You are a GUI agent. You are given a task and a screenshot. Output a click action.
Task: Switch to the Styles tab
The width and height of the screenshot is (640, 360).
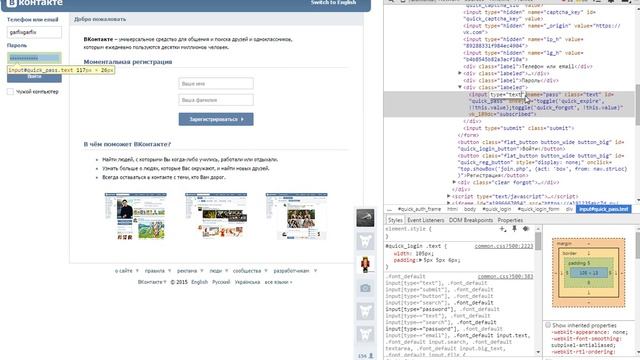coord(395,220)
